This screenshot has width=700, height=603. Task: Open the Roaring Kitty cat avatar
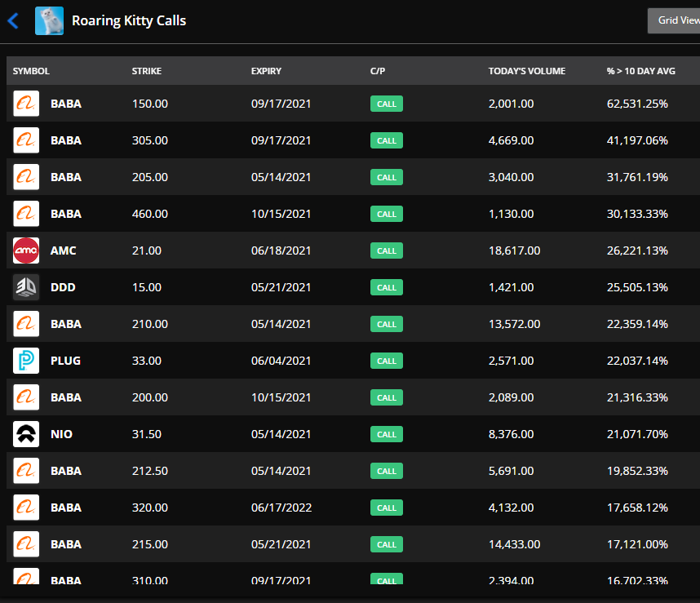[x=49, y=20]
